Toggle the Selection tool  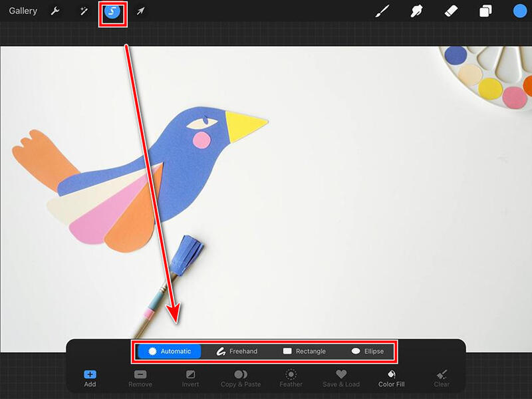tap(112, 11)
